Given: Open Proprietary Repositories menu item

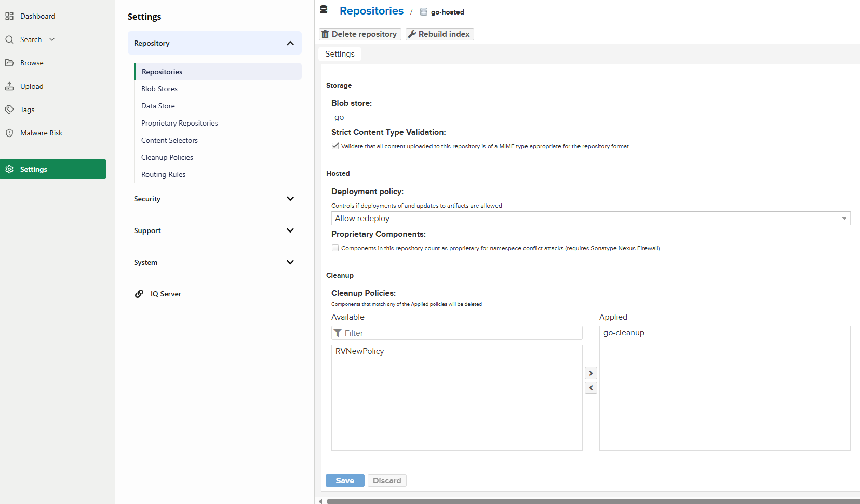Looking at the screenshot, I should (x=180, y=123).
